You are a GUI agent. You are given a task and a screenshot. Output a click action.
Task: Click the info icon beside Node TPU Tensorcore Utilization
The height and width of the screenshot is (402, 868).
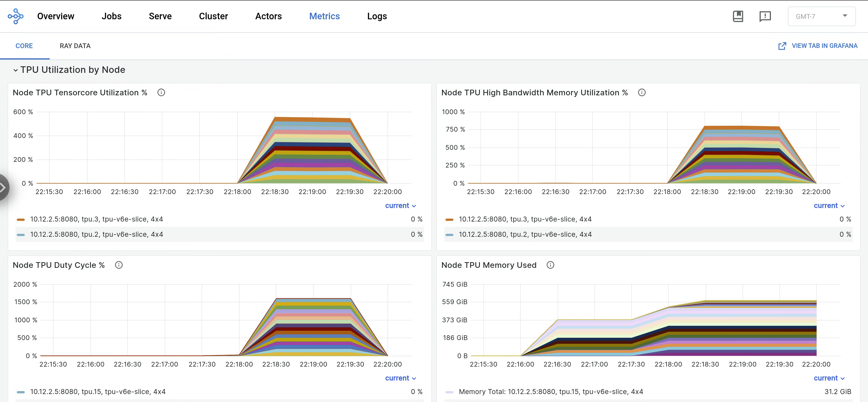[161, 92]
